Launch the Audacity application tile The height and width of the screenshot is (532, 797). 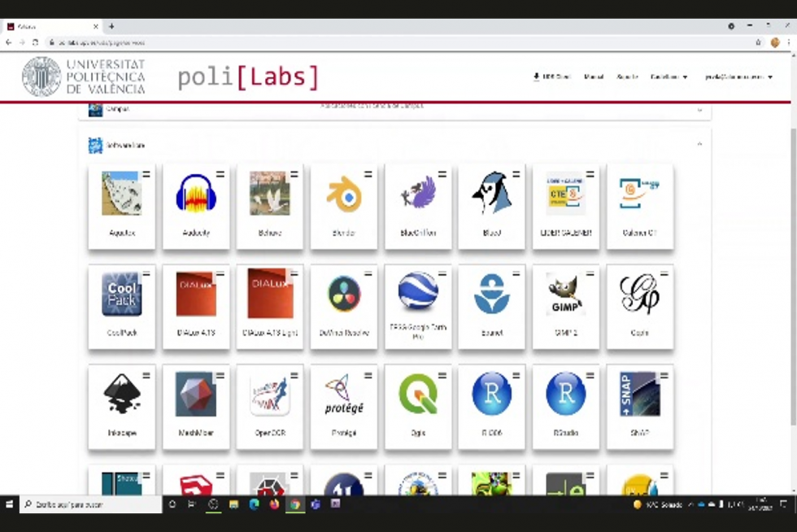tap(196, 207)
